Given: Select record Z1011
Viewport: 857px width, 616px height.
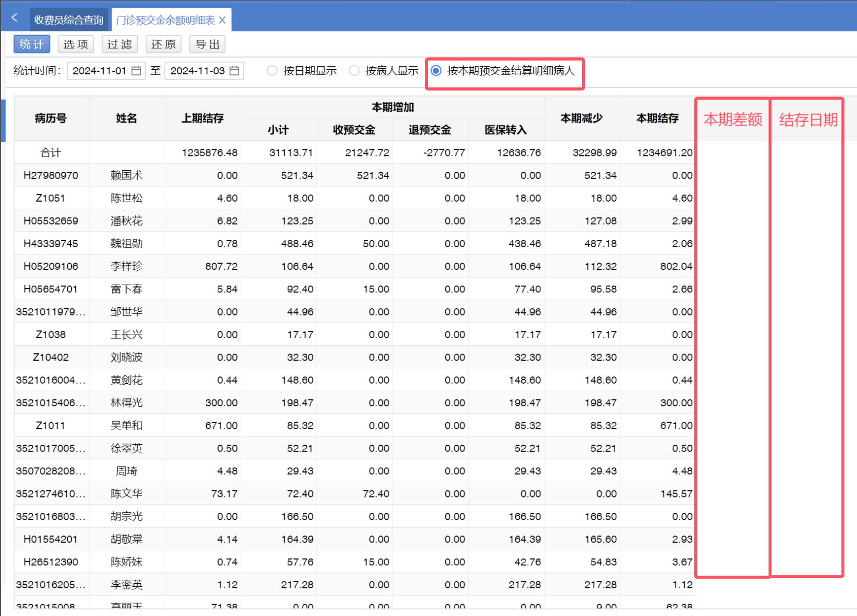Looking at the screenshot, I should (51, 426).
